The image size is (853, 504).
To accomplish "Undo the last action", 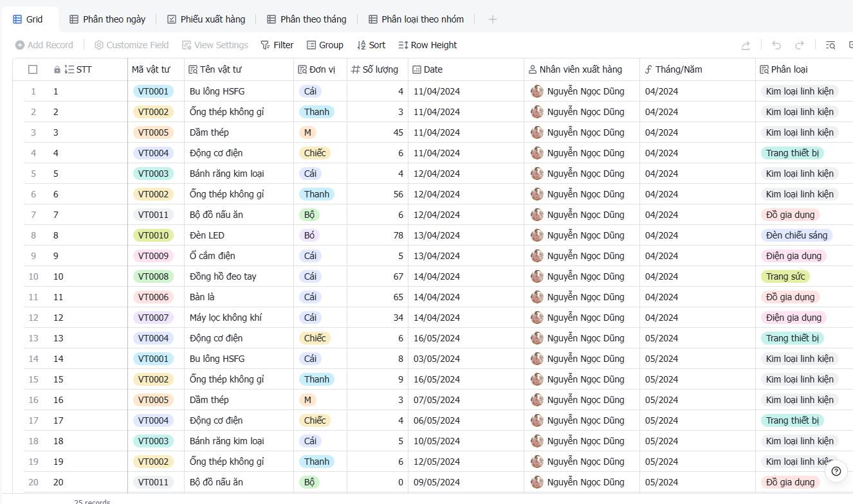I will point(776,45).
